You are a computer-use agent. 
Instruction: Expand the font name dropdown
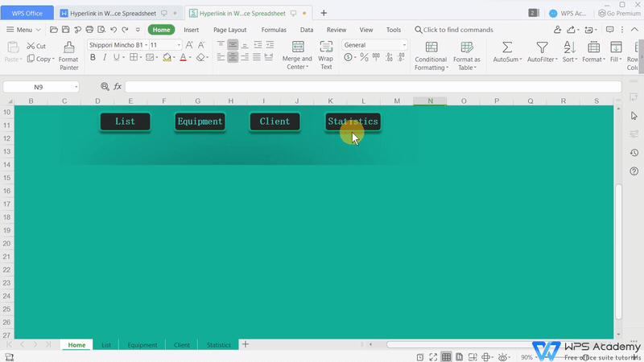[146, 45]
